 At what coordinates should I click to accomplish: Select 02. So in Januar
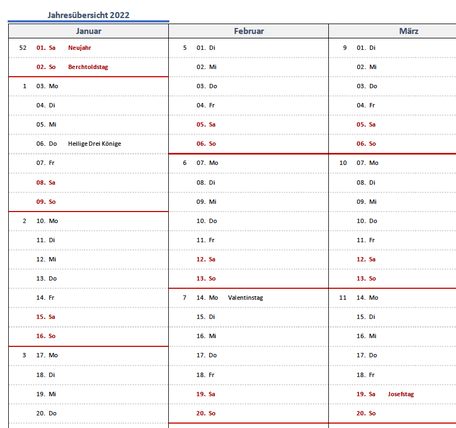coord(46,67)
